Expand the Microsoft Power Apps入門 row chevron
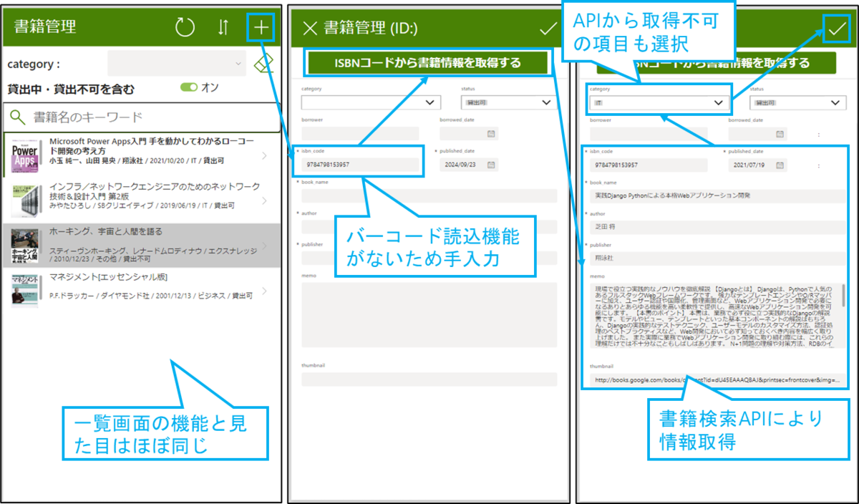The image size is (859, 504). point(264,155)
